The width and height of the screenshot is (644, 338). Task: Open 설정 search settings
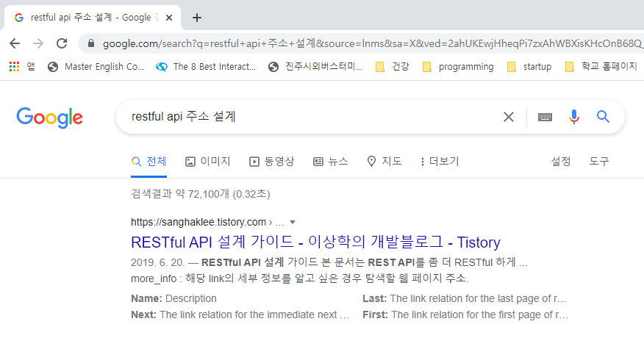pos(561,162)
